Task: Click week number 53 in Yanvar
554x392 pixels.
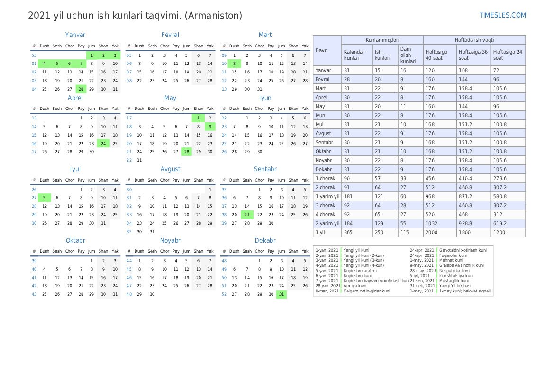Action: 34,55
